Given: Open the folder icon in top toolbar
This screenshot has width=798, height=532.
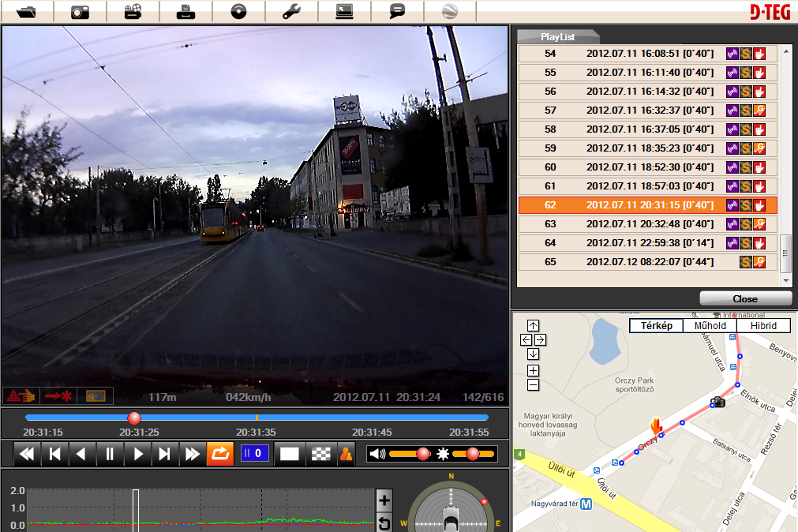Looking at the screenshot, I should [27, 12].
